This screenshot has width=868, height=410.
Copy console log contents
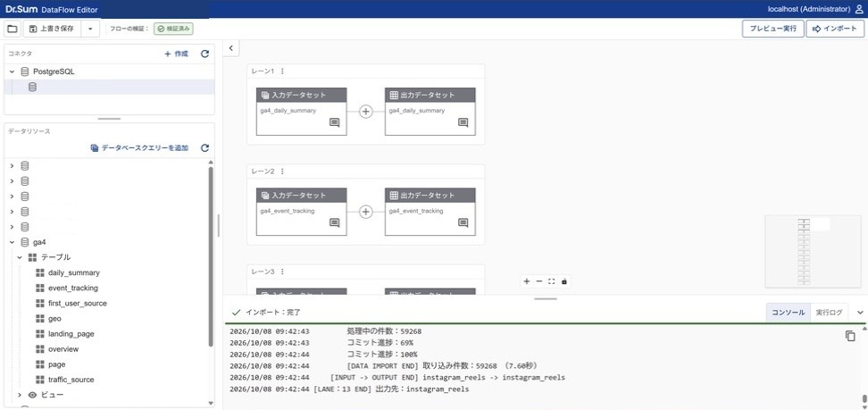pyautogui.click(x=850, y=336)
